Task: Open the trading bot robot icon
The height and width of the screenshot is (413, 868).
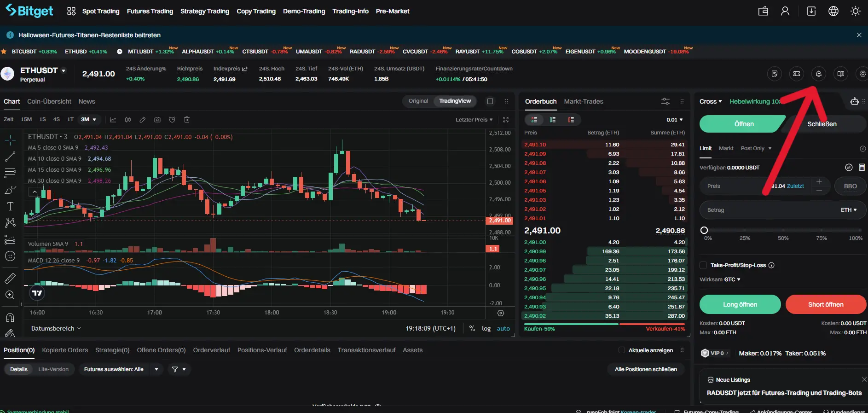Action: 854,101
